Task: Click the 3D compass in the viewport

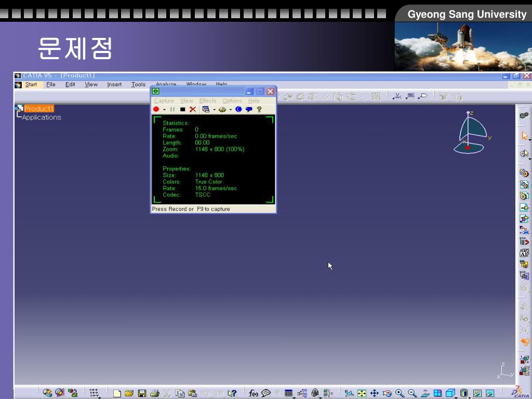Action: click(x=472, y=132)
